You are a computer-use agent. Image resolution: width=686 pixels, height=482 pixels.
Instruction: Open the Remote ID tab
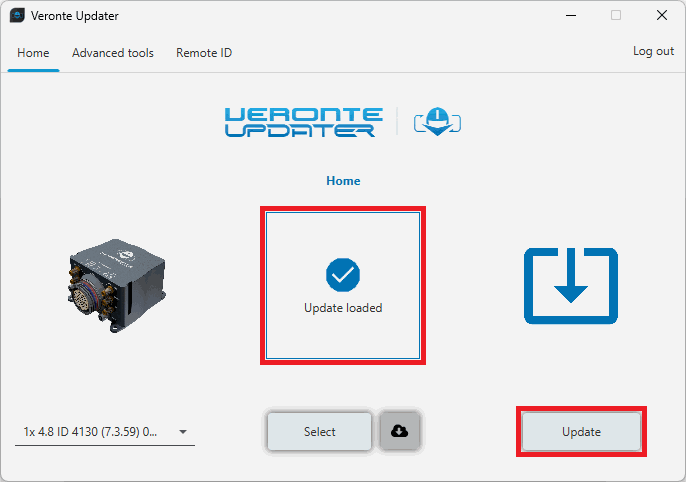204,53
